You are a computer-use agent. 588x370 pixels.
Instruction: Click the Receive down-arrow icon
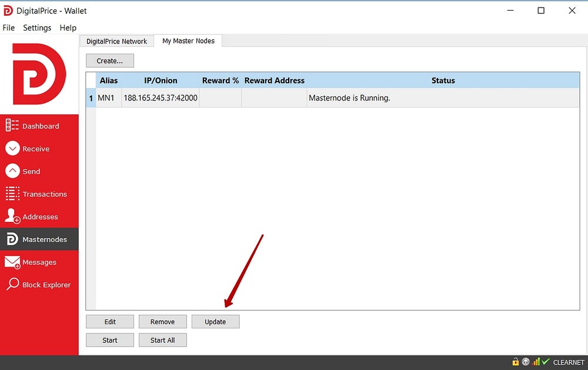pos(12,149)
